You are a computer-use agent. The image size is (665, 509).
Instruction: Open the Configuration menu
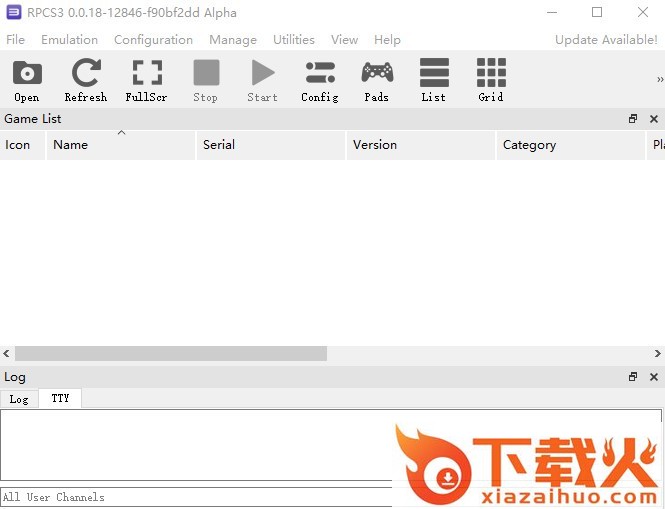(x=154, y=40)
